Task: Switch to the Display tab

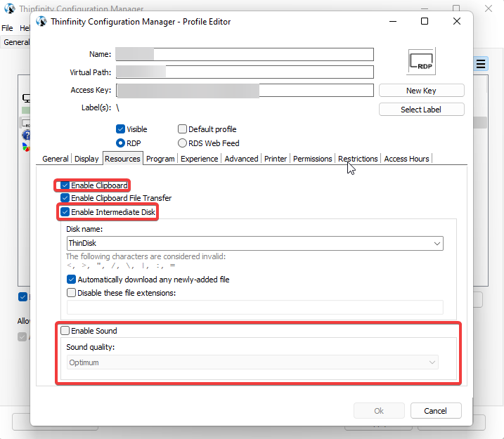Action: coord(86,159)
